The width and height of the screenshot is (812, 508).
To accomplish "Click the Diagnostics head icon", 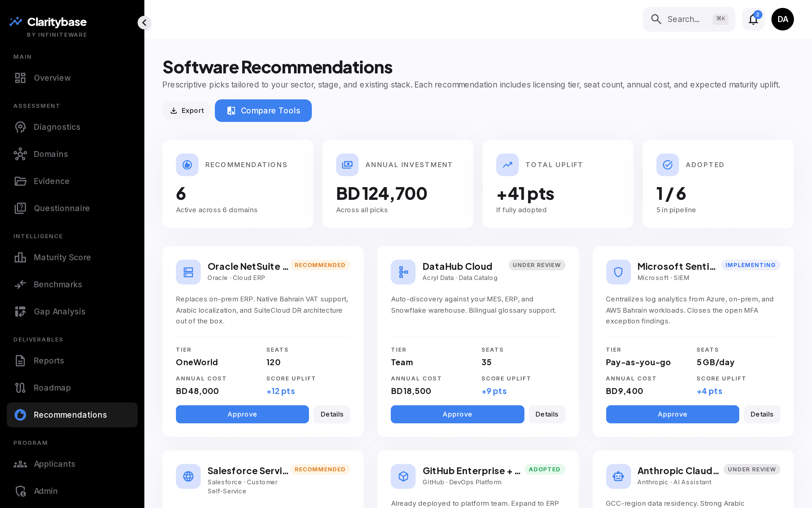I will [x=21, y=127].
